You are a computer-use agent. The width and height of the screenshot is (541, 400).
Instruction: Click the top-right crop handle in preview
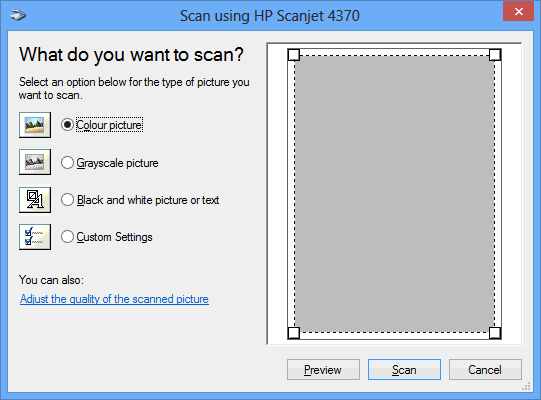coord(495,55)
